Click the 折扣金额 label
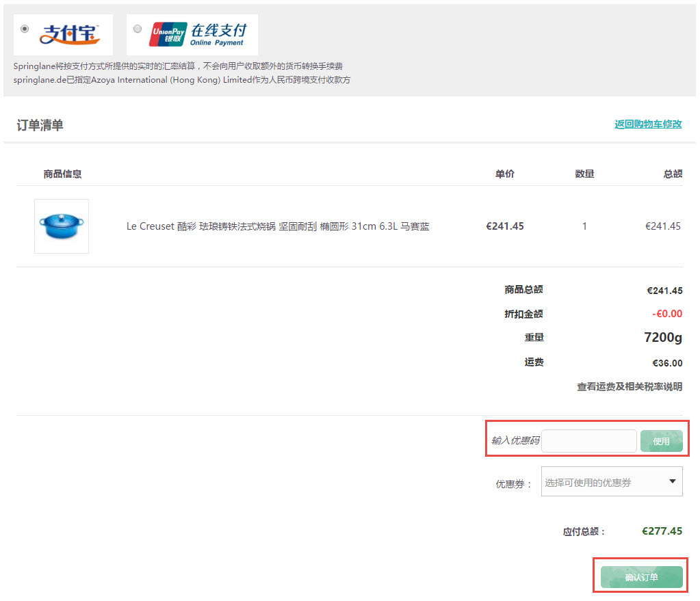The width and height of the screenshot is (700, 601). coord(523,314)
